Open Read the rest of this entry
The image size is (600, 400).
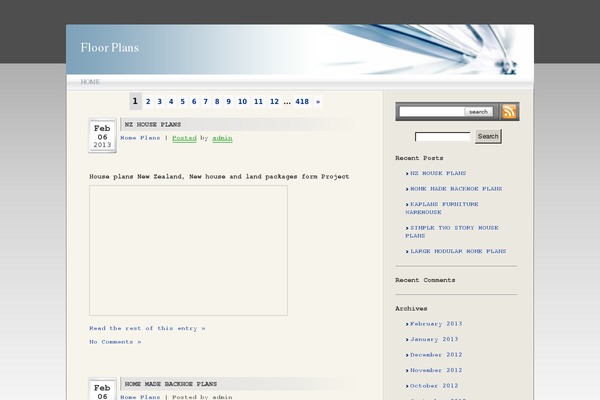(147, 328)
